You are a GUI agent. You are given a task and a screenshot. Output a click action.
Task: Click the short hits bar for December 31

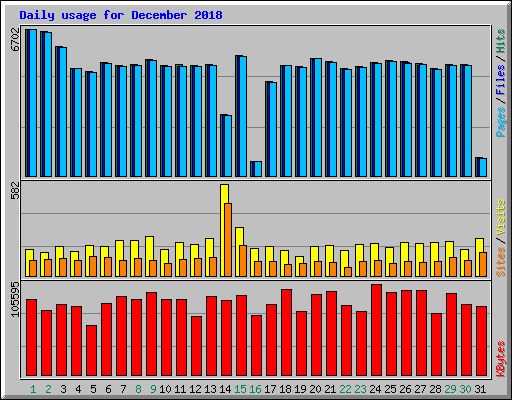pos(481,167)
